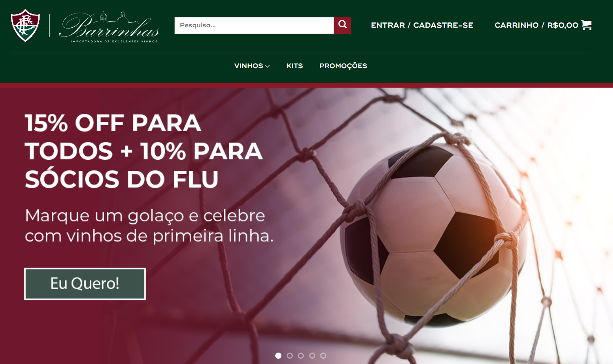Open the Entrar / Cadastre-se link

point(422,25)
